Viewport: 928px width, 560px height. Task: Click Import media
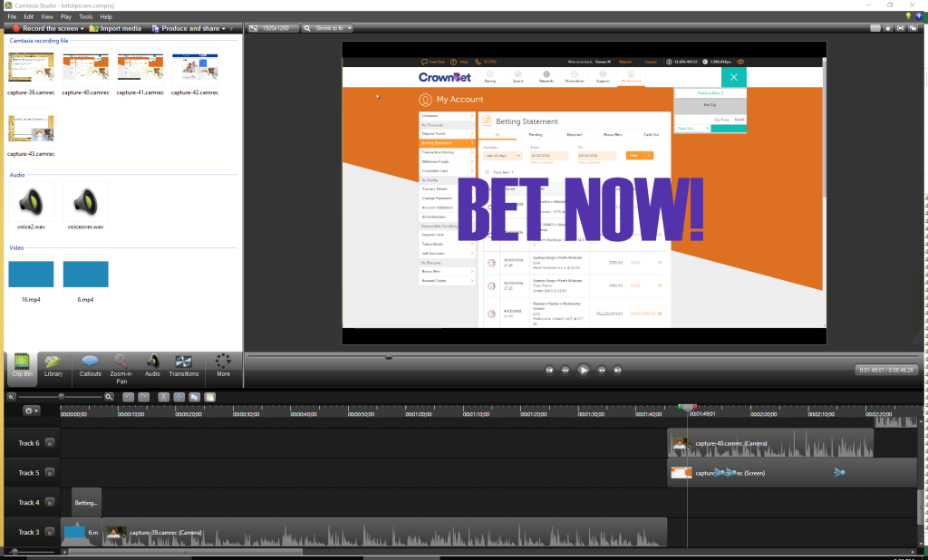pos(115,28)
